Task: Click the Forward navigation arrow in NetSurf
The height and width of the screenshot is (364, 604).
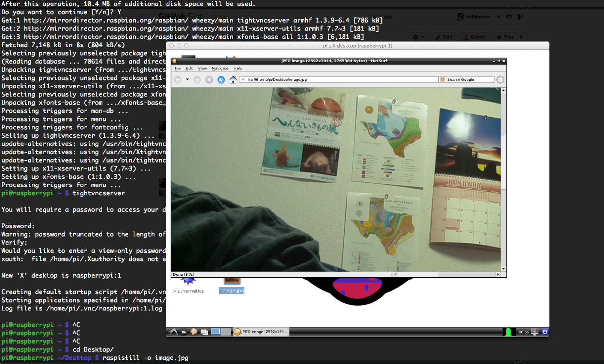Action: (197, 80)
